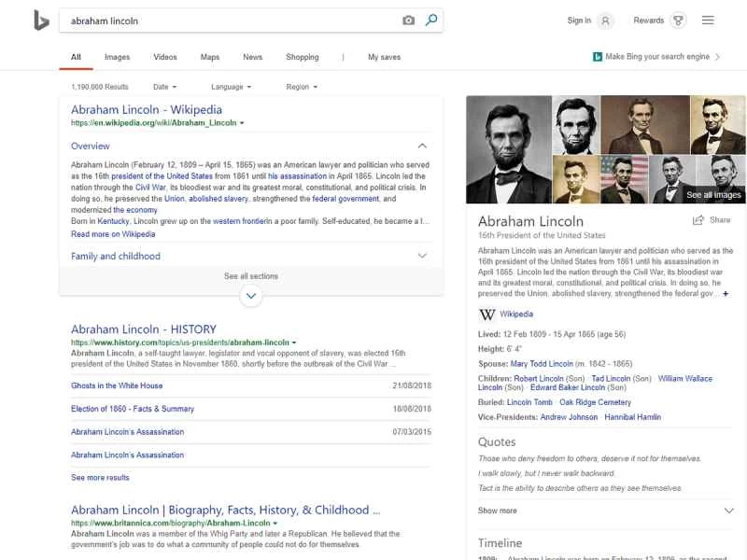Open the Rewards trophy icon
This screenshot has width=747, height=560.
(679, 21)
